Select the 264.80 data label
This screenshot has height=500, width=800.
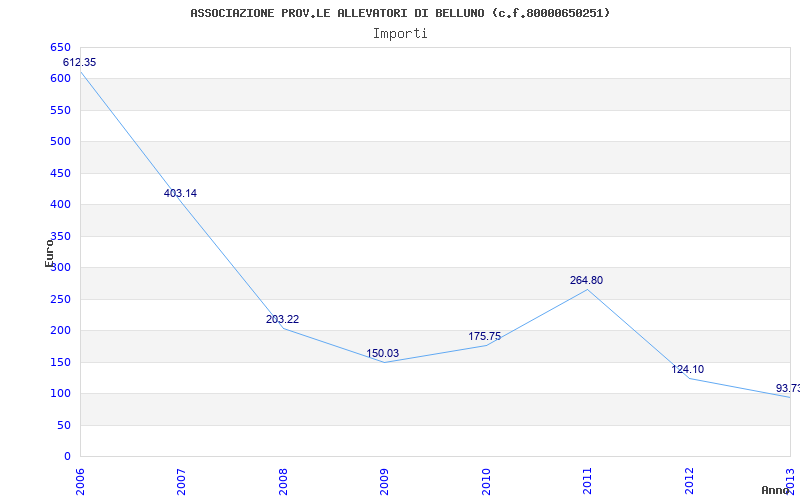point(586,281)
